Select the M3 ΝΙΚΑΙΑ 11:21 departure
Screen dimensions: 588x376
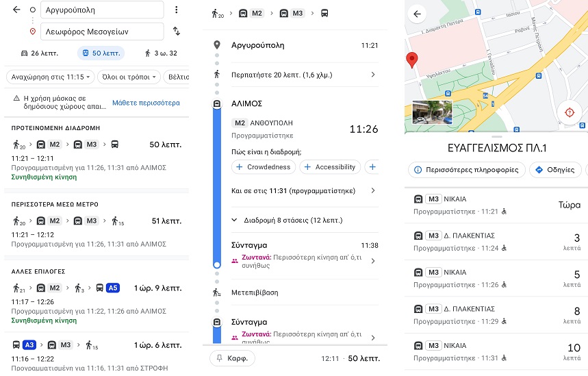coord(496,205)
